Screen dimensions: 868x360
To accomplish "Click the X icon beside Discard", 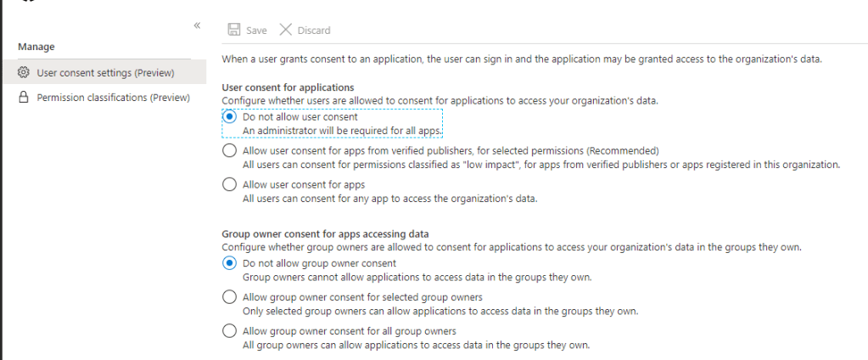I will (285, 30).
